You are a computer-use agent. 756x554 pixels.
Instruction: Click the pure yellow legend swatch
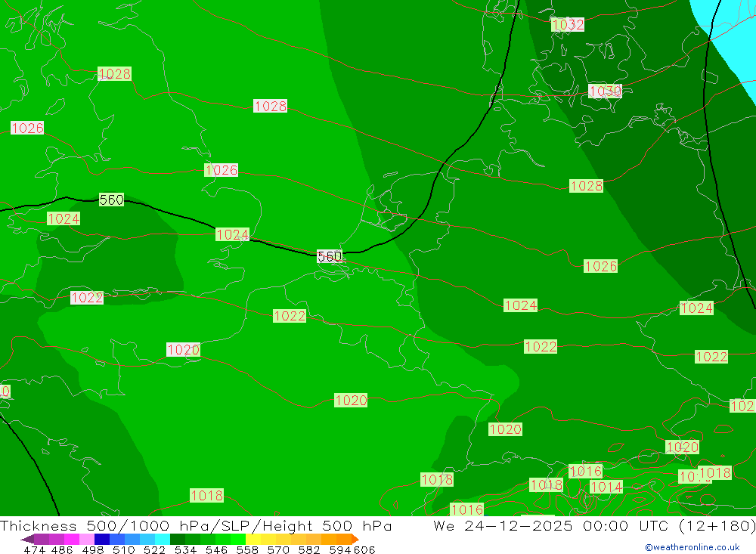pyautogui.click(x=253, y=539)
